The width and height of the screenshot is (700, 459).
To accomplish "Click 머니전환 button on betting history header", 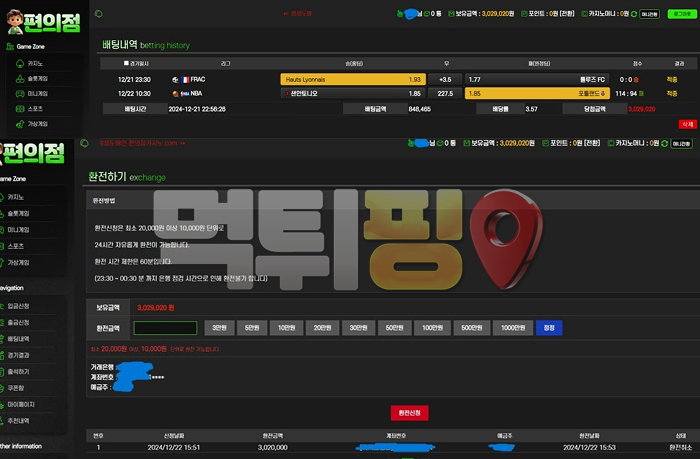I will (x=650, y=14).
